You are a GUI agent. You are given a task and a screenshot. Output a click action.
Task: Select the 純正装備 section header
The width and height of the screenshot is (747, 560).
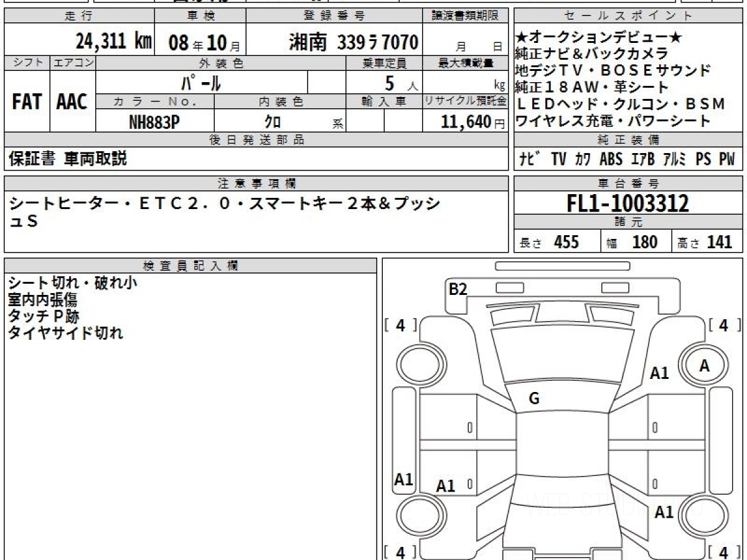point(629,140)
